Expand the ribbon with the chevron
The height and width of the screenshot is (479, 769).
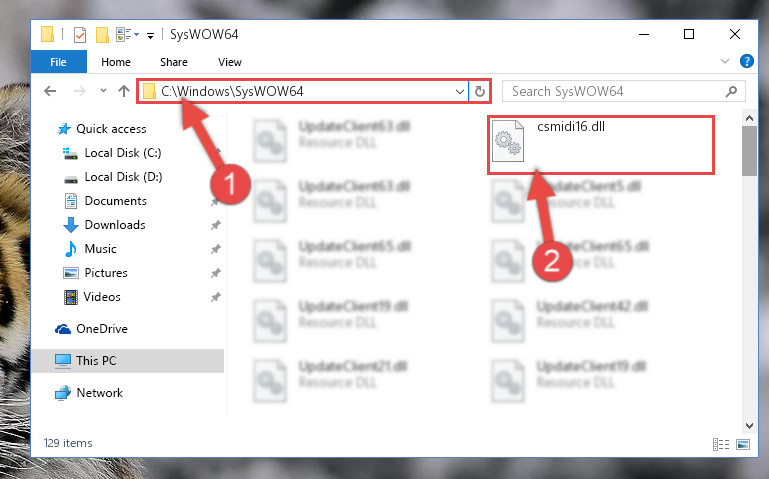tap(725, 61)
